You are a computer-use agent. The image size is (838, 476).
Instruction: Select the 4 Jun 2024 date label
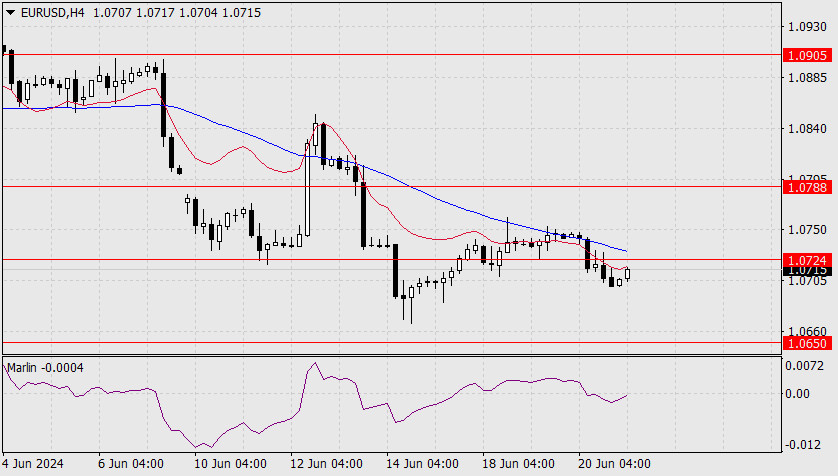click(33, 463)
